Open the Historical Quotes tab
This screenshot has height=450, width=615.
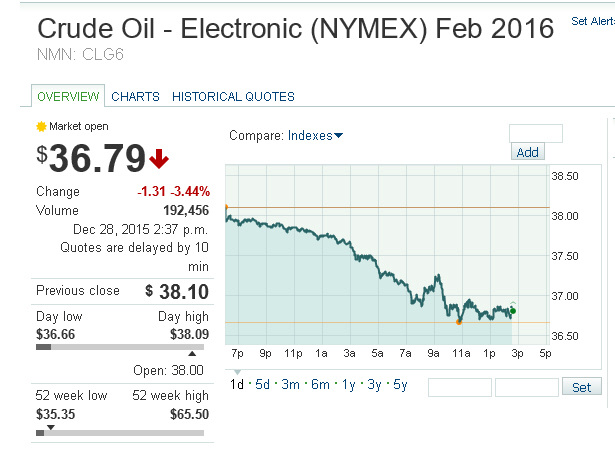click(x=233, y=97)
